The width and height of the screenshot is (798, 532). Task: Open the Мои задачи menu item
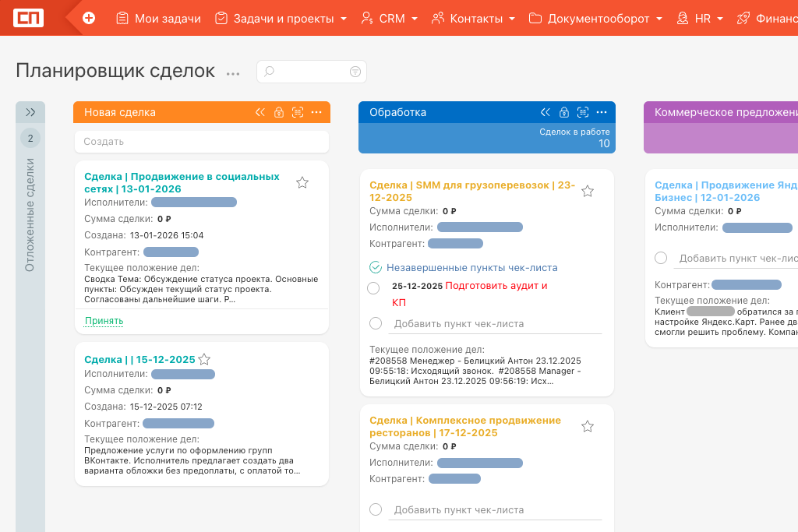(158, 18)
